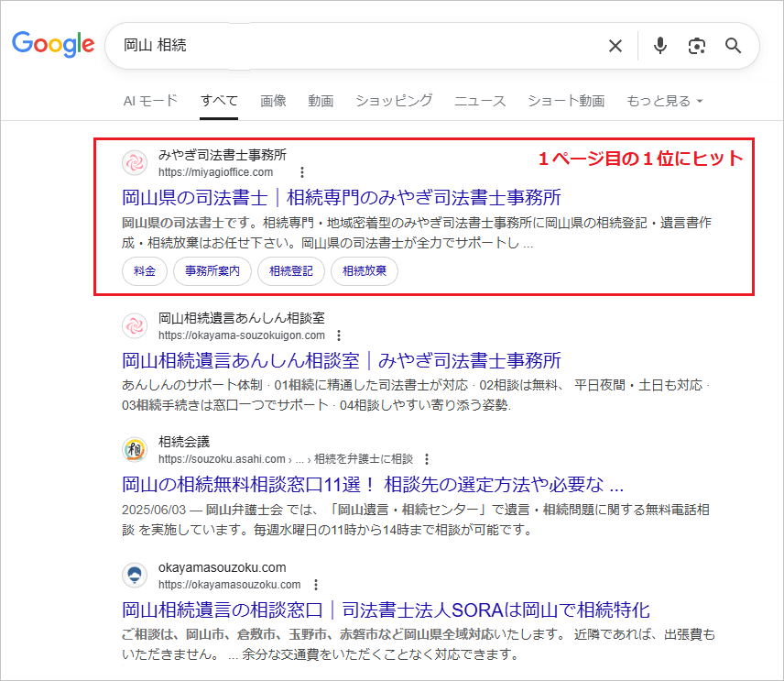
Task: Switch to the ニュース tab
Action: click(479, 101)
